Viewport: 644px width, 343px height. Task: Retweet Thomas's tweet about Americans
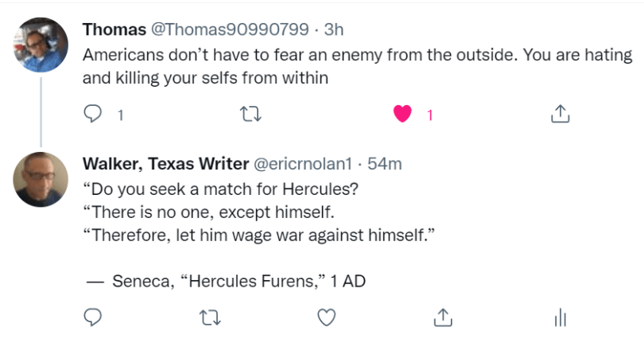pyautogui.click(x=250, y=115)
